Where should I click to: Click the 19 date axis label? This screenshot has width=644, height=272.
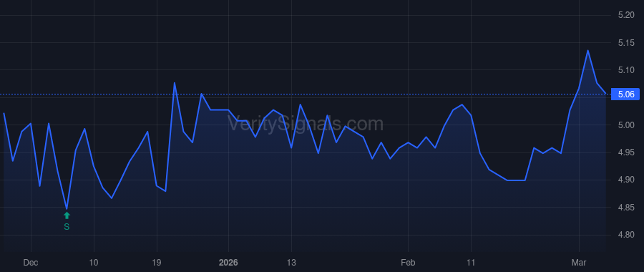pos(157,262)
